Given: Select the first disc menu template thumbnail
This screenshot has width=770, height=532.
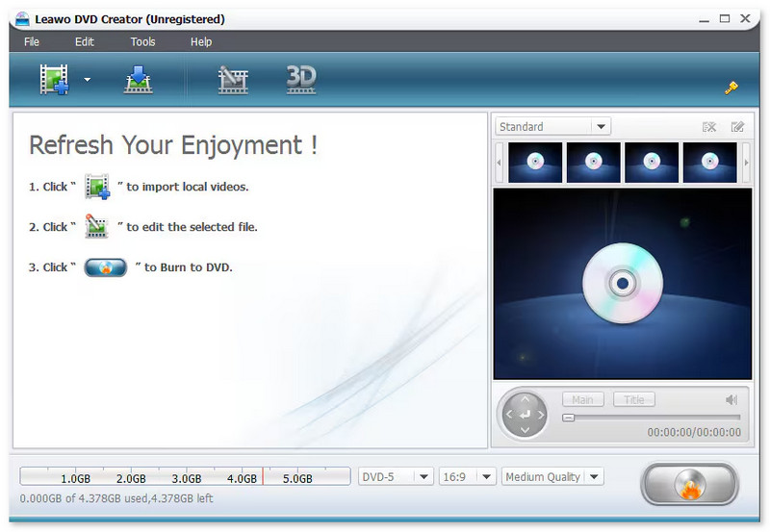Looking at the screenshot, I should click(535, 163).
